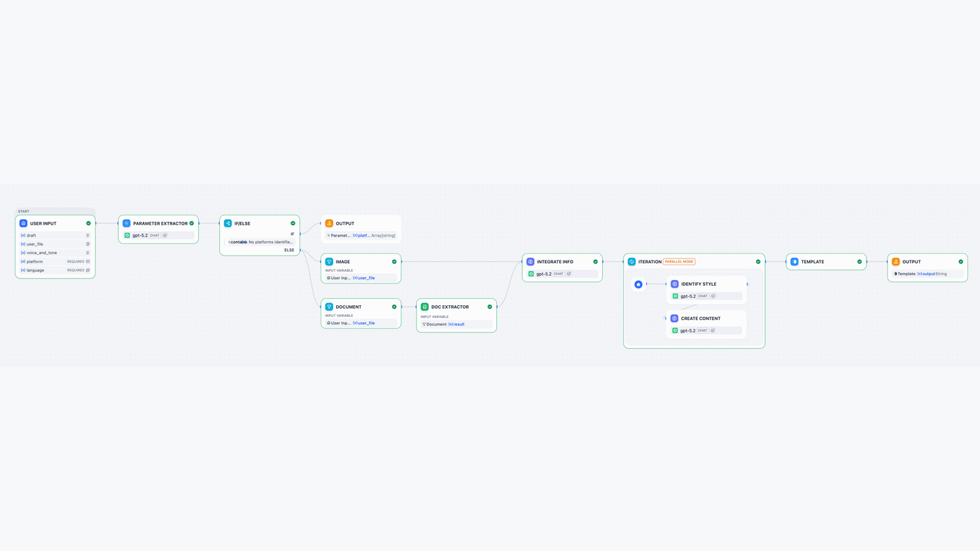Click the Template node icon

[794, 262]
